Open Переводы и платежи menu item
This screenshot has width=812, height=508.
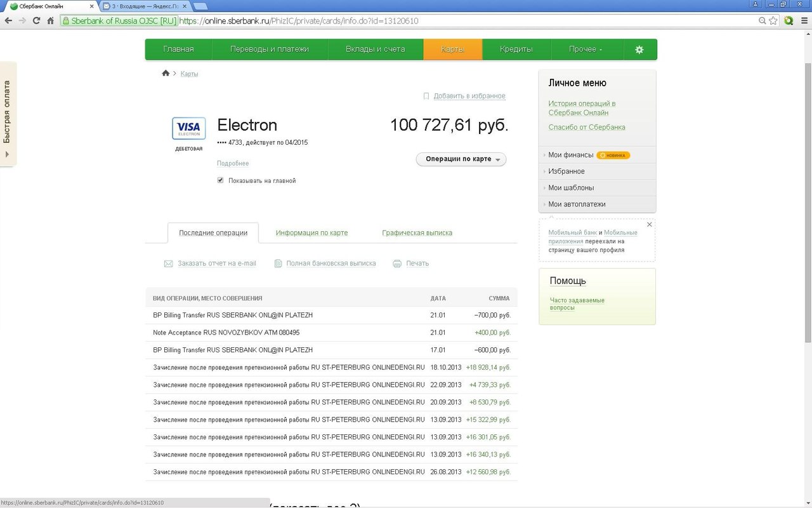tap(270, 50)
